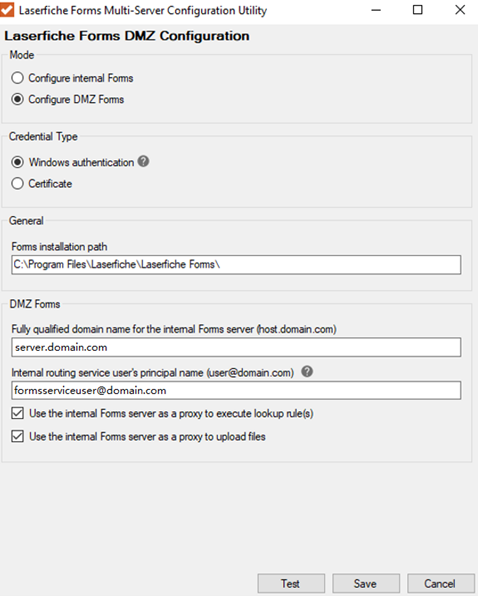Choose Certificate credential type
This screenshot has height=596, width=478.
click(x=17, y=184)
